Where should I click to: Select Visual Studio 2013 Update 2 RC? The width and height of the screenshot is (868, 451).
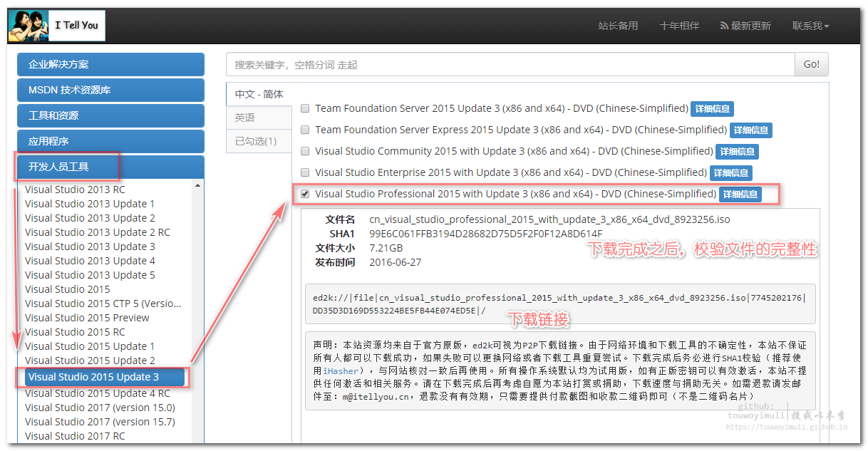click(x=98, y=232)
